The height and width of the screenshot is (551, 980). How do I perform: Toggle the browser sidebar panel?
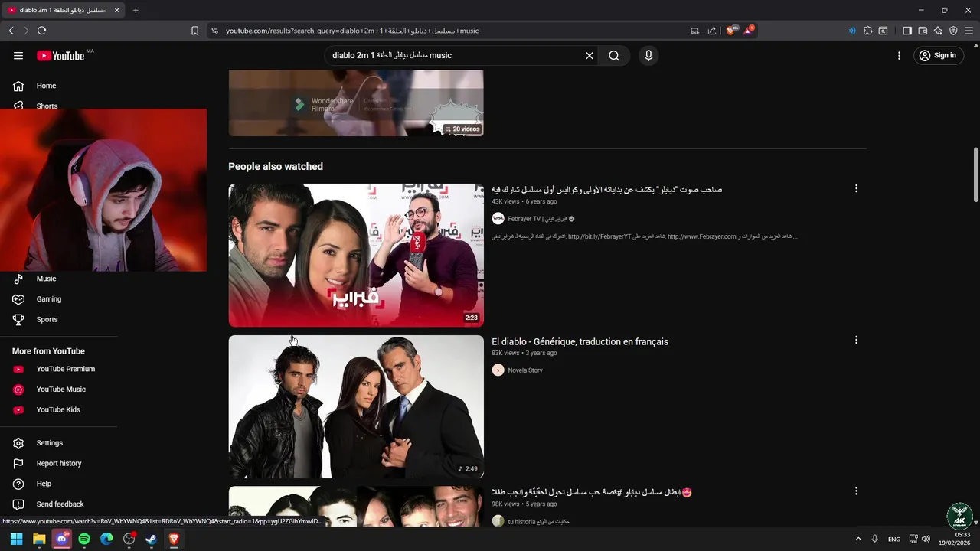(907, 31)
